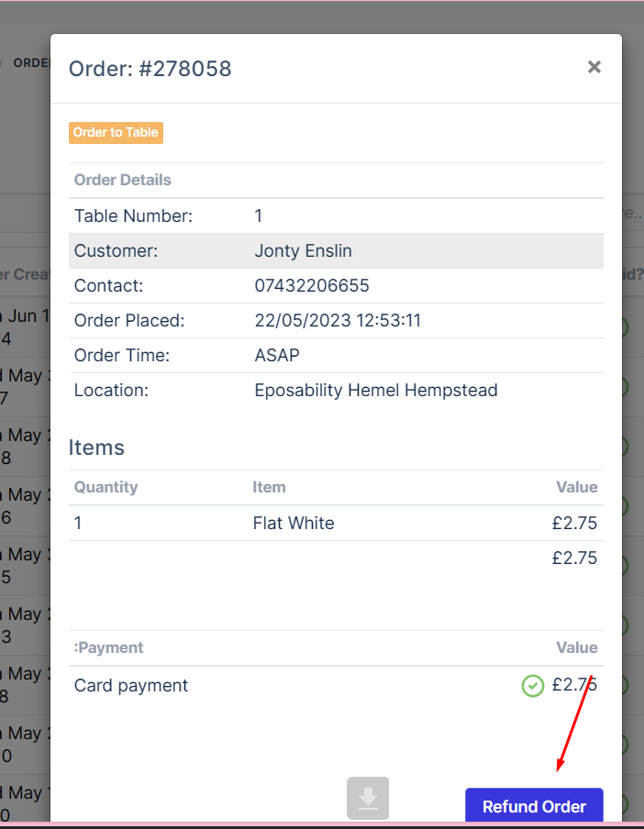Click the order total value £2.75
The height and width of the screenshot is (829, 644).
point(574,557)
